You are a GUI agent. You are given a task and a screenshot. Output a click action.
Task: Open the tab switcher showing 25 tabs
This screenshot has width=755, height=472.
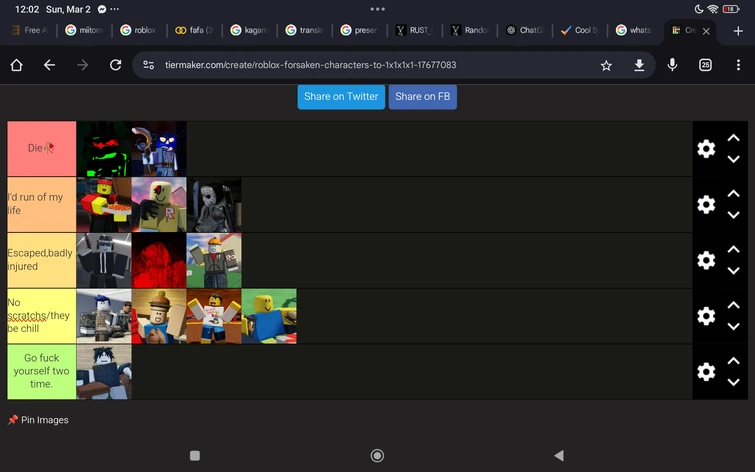pyautogui.click(x=705, y=65)
